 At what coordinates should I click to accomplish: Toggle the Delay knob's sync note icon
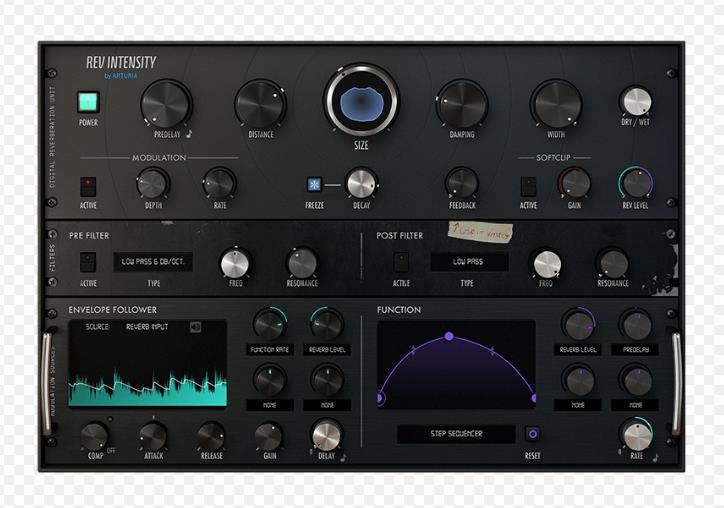coord(343,457)
